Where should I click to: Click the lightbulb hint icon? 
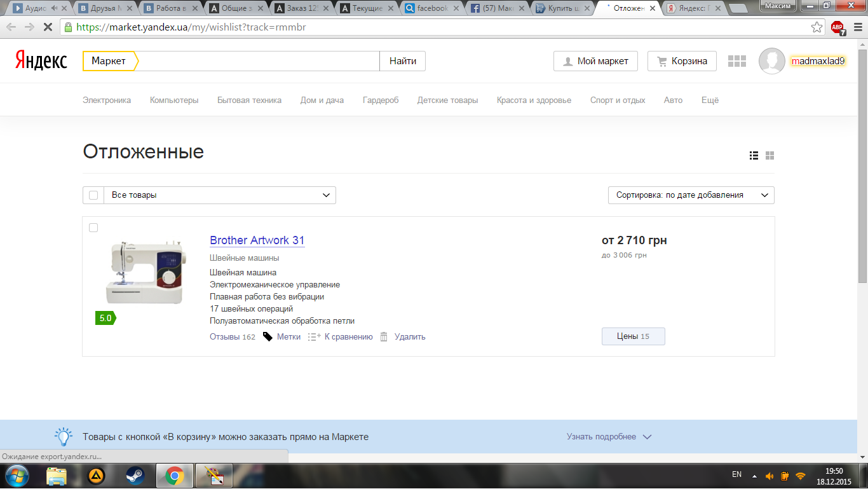(x=63, y=436)
